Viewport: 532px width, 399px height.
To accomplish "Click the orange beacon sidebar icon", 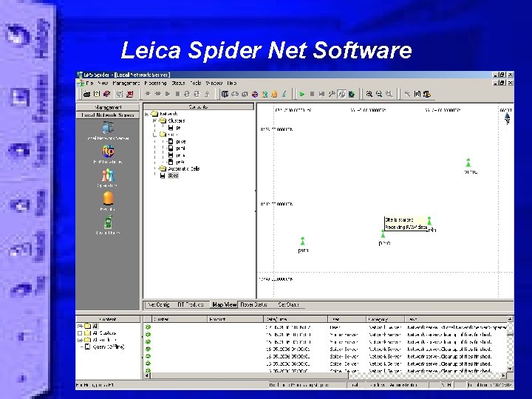I will (108, 199).
